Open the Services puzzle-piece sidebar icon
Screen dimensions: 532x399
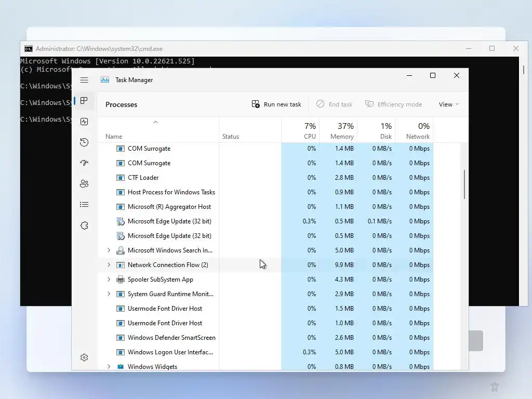pyautogui.click(x=84, y=225)
